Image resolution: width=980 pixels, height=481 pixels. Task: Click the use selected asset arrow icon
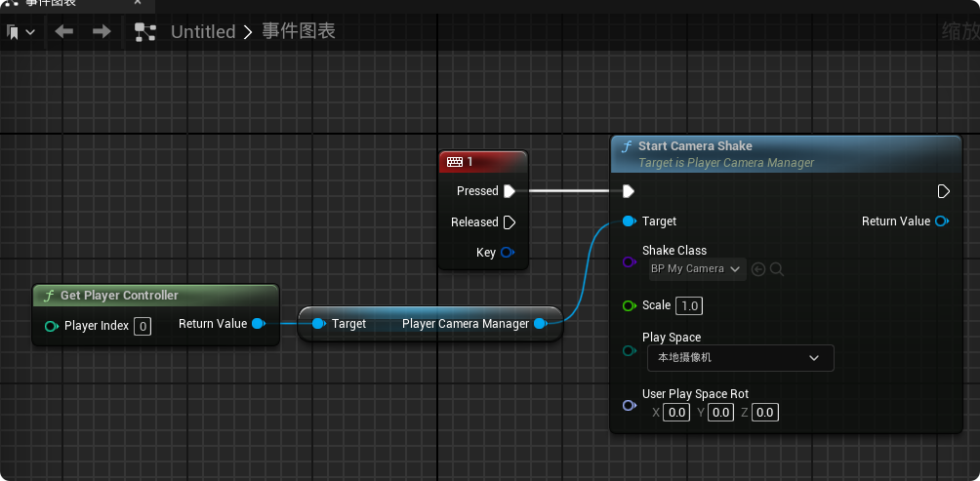pyautogui.click(x=758, y=268)
